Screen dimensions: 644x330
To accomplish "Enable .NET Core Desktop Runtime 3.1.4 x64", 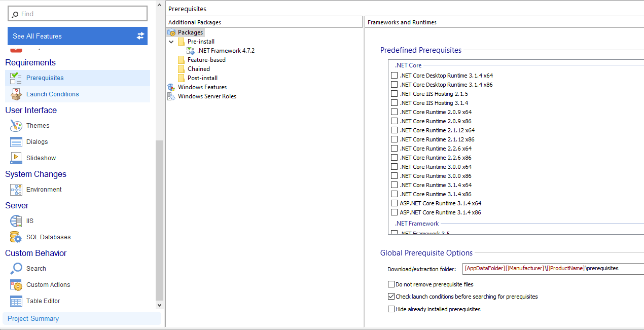I will click(394, 76).
